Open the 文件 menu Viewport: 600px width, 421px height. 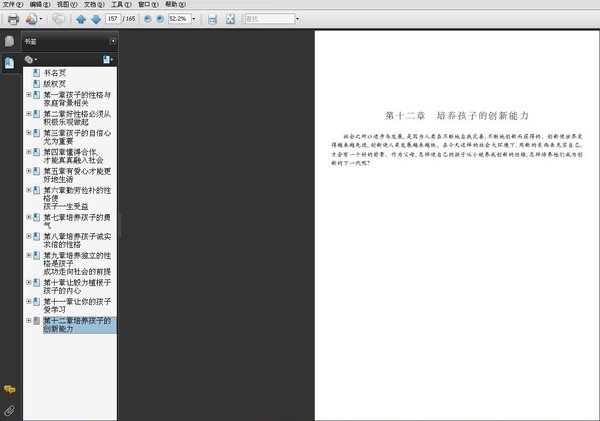click(x=13, y=5)
